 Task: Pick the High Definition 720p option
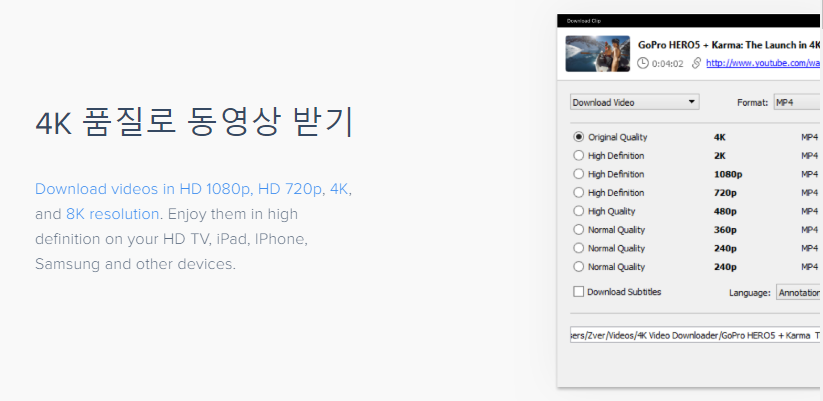[578, 193]
